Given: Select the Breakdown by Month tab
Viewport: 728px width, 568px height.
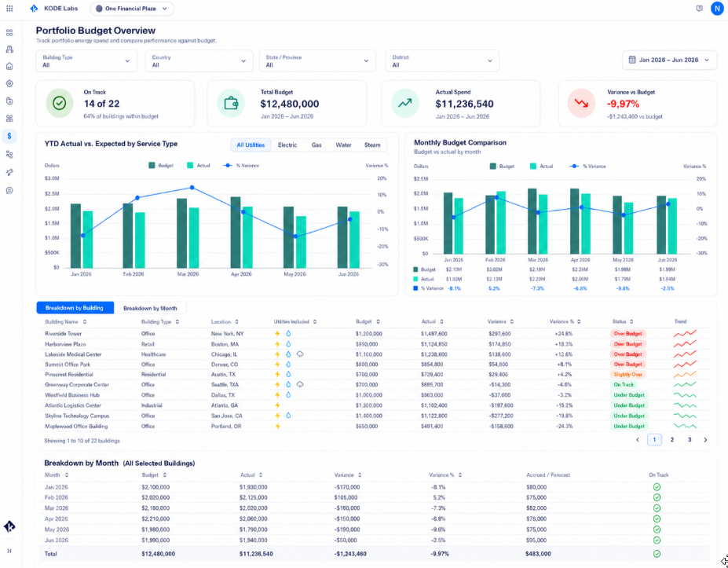Looking at the screenshot, I should [150, 308].
